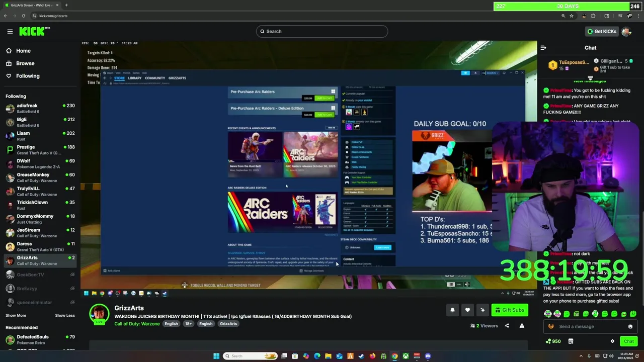The width and height of the screenshot is (644, 362).
Task: Toggle stream notifications bell
Action: click(x=452, y=310)
